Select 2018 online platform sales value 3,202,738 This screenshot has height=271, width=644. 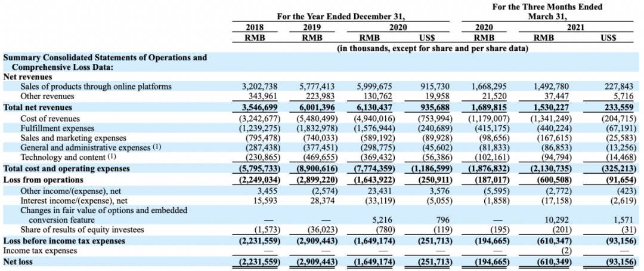(x=258, y=87)
